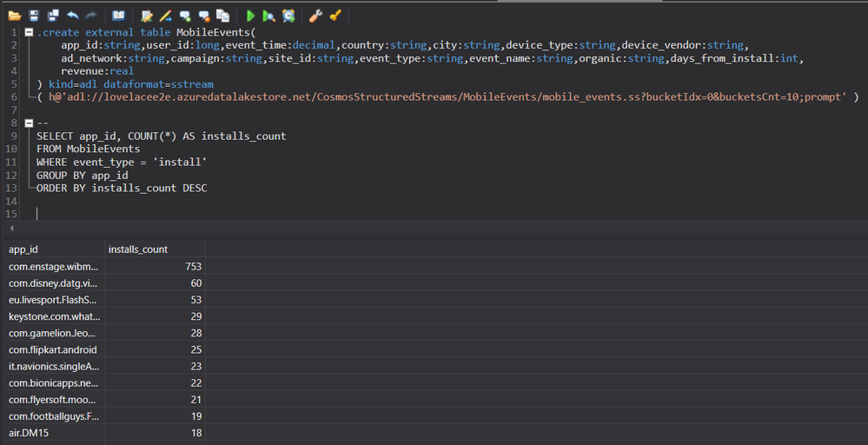Viewport: 868px width, 445px height.
Task: Click the installs count value 29
Action: click(x=196, y=316)
